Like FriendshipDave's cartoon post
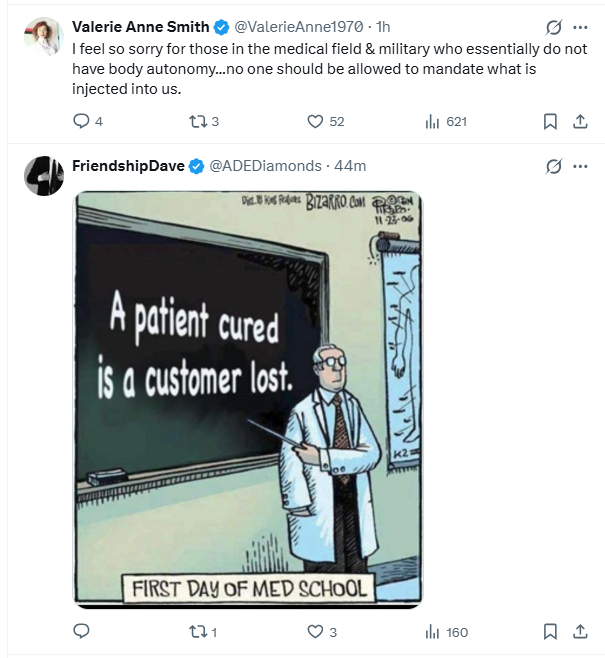Screen dimensions: 605x658 [315, 631]
